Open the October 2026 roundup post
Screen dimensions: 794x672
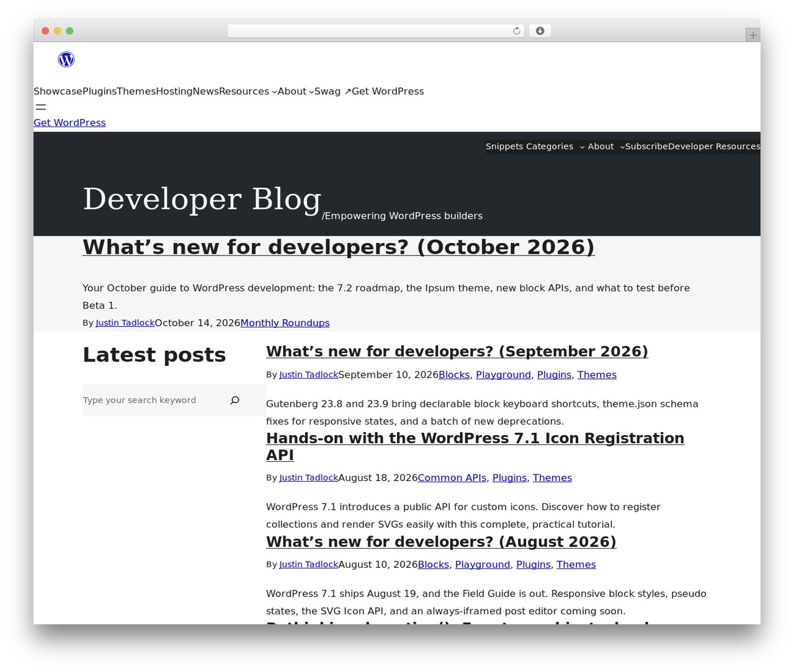pyautogui.click(x=339, y=247)
